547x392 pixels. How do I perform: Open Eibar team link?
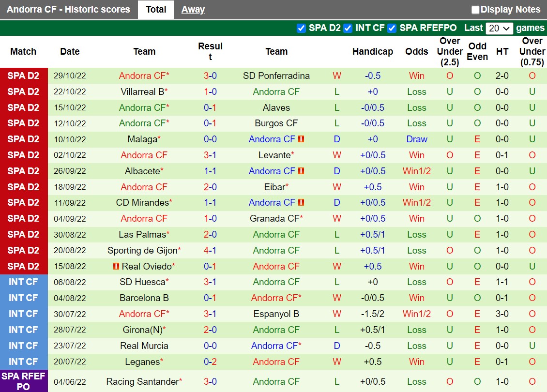(x=274, y=187)
